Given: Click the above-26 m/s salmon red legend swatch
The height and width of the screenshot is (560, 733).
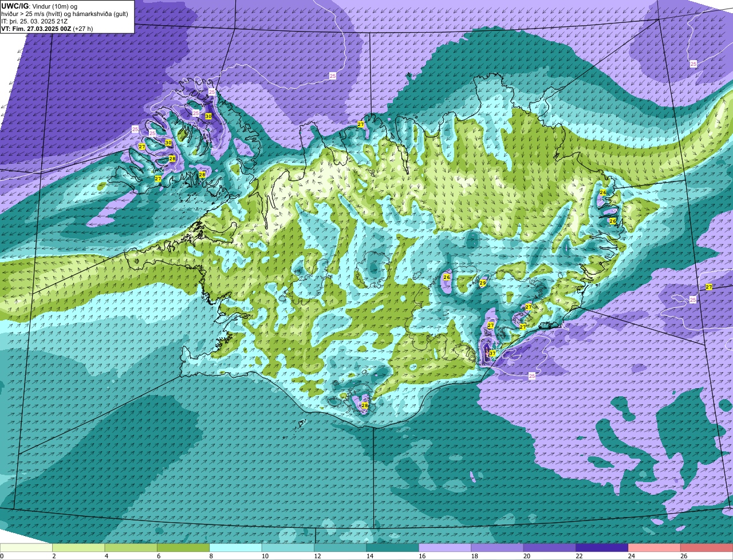Looking at the screenshot, I should 707,548.
